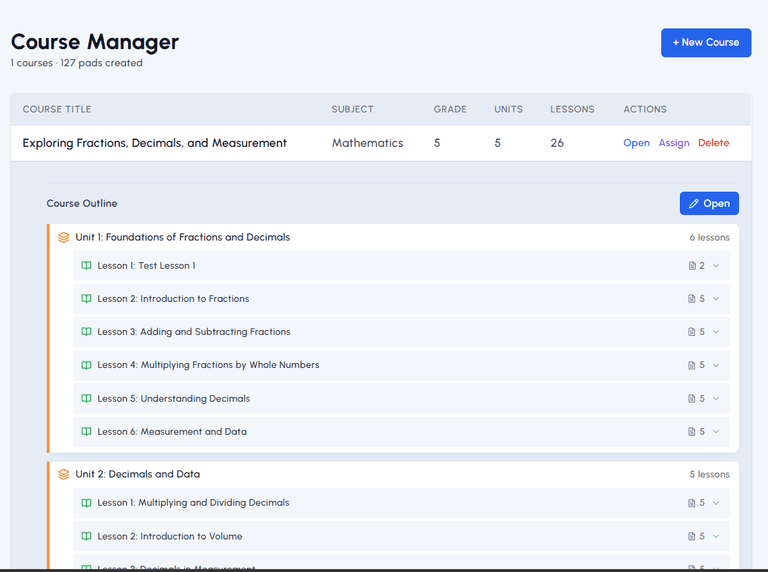Image resolution: width=768 pixels, height=572 pixels.
Task: Click pads document icon on Introduction to Volume
Action: [x=692, y=536]
